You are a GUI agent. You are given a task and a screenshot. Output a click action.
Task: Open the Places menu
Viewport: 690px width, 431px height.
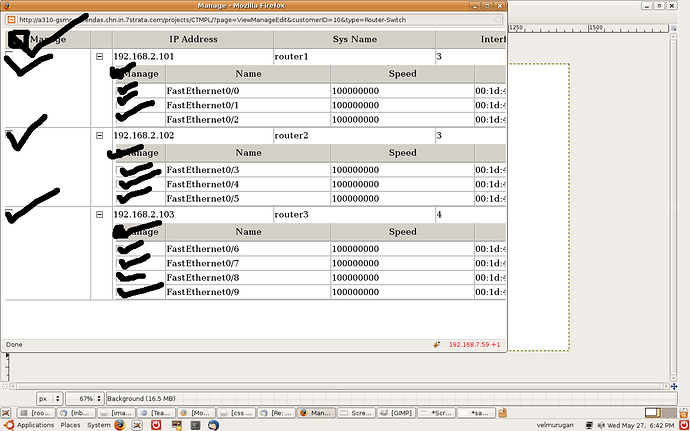70,425
